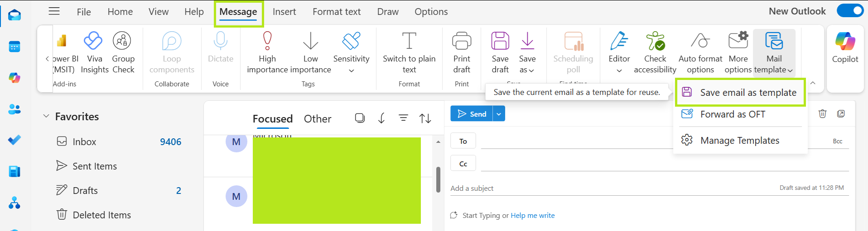868x231 pixels.
Task: Expand the Send options dropdown arrow
Action: (499, 114)
